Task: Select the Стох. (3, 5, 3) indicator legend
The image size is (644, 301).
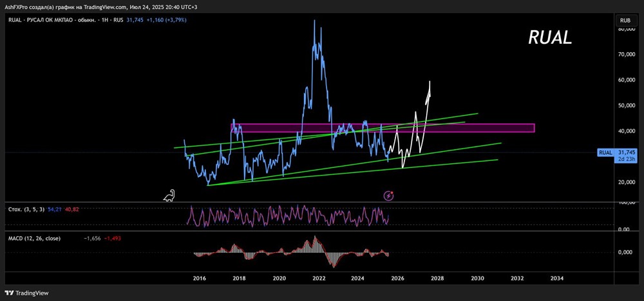Action: pos(26,209)
